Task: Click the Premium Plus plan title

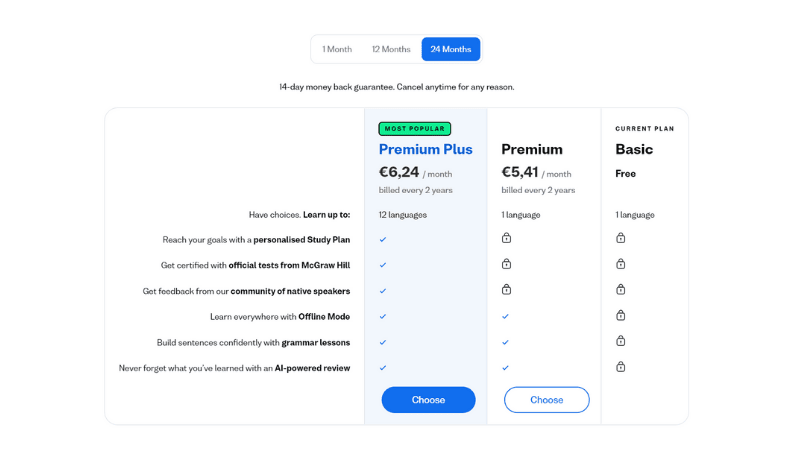Action: pos(426,149)
